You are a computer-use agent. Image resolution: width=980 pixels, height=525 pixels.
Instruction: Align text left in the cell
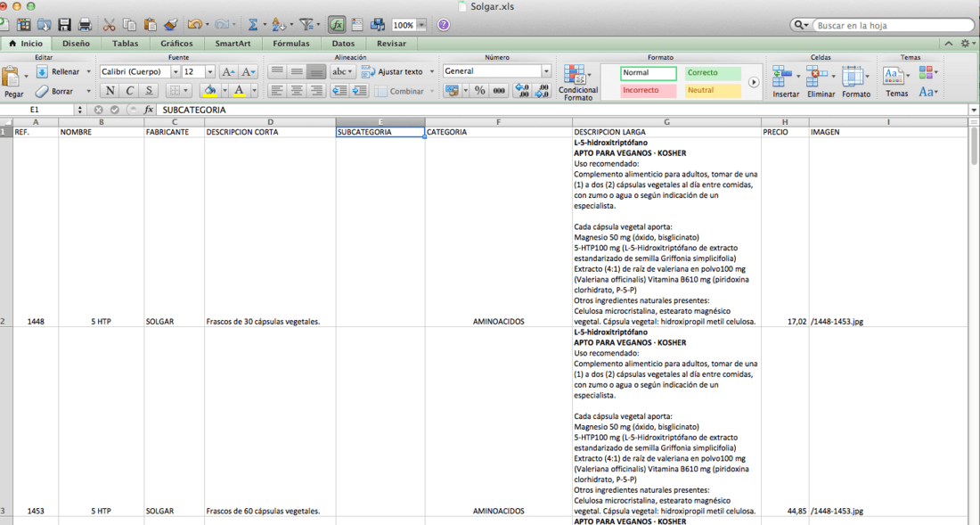point(277,91)
